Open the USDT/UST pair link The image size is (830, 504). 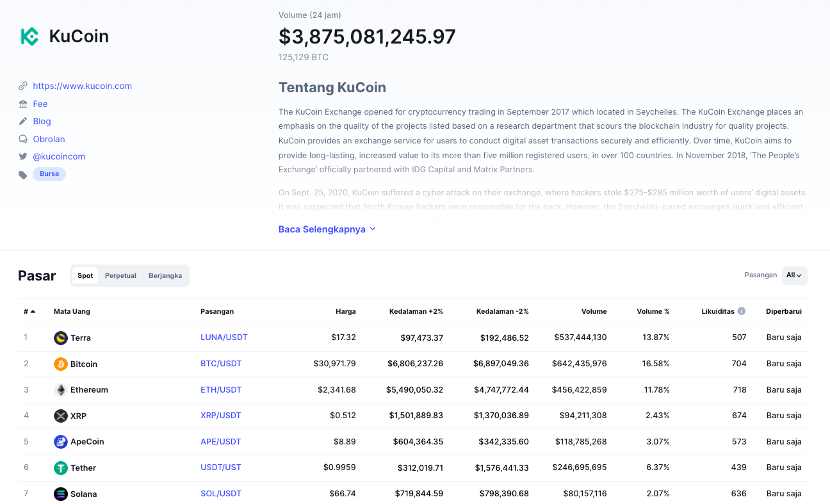tap(221, 467)
